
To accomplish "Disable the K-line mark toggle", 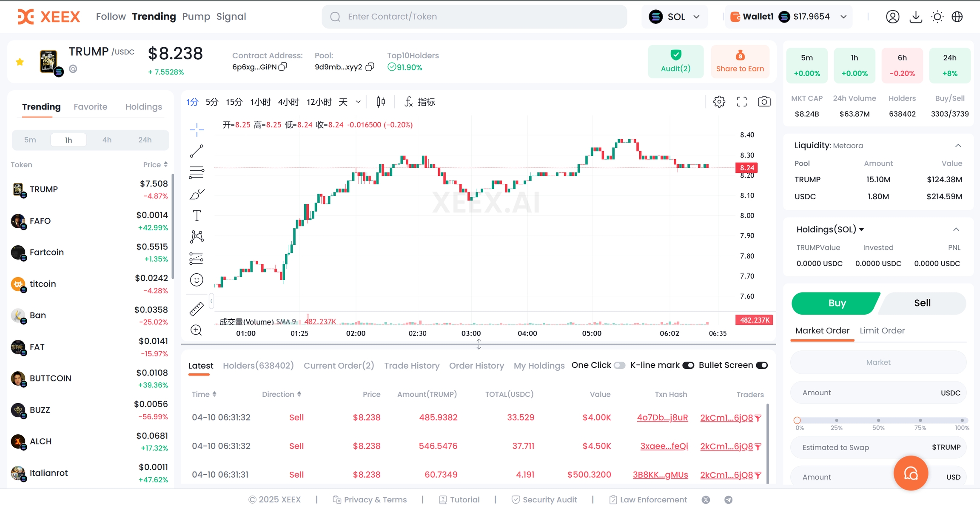I will tap(688, 365).
